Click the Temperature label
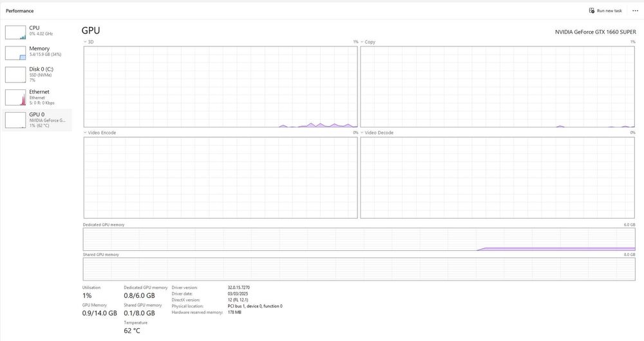The height and width of the screenshot is (341, 644). pos(135,323)
